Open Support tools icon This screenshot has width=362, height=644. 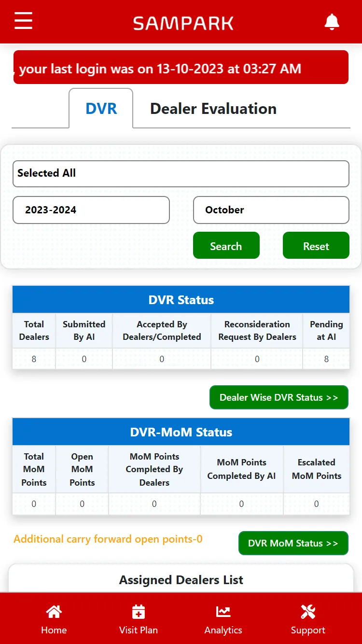(308, 612)
